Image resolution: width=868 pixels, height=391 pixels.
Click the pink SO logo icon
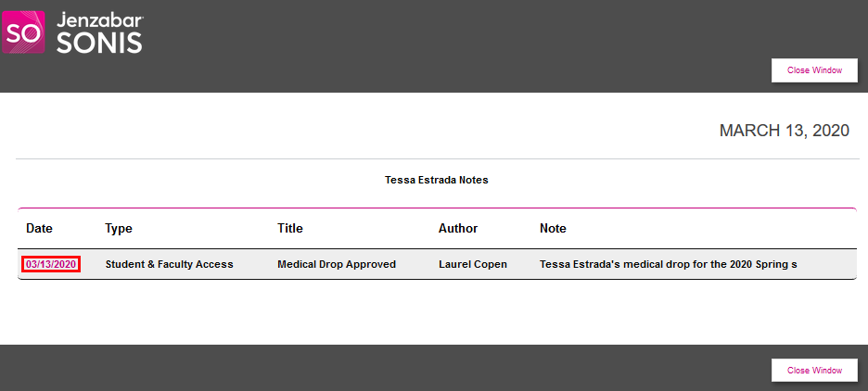pyautogui.click(x=23, y=32)
